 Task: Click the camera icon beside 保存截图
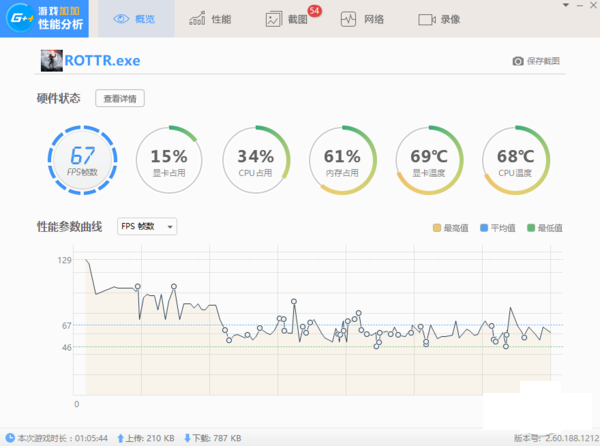(518, 61)
